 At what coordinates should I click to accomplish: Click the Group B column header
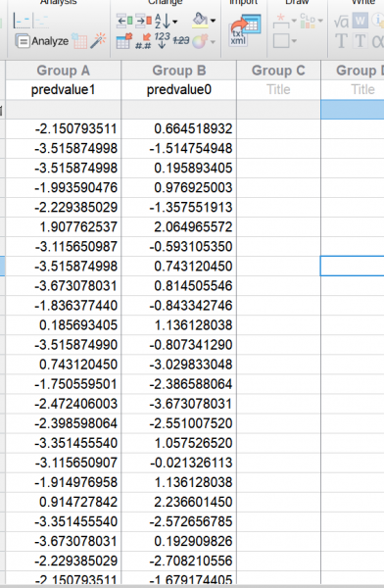[x=179, y=71]
